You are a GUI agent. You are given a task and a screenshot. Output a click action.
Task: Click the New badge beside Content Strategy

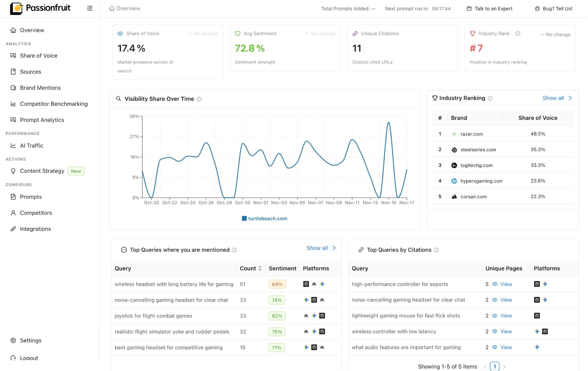pos(76,171)
